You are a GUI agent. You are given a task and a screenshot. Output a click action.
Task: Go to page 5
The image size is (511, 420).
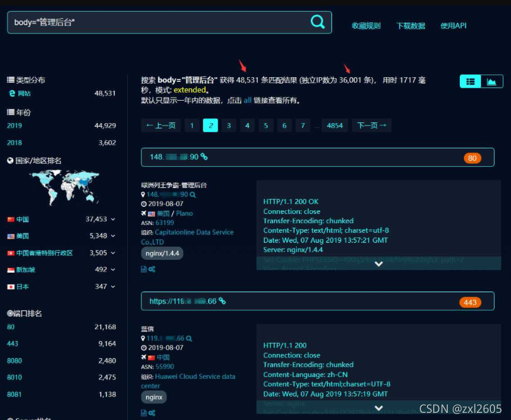(266, 125)
